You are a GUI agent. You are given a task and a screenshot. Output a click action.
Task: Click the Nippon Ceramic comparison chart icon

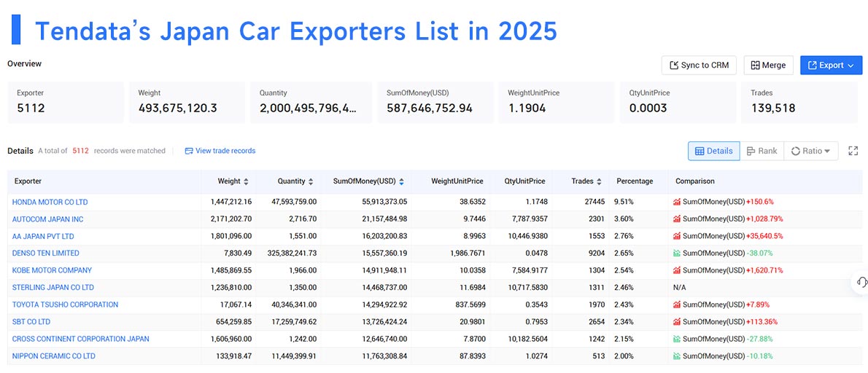point(676,356)
